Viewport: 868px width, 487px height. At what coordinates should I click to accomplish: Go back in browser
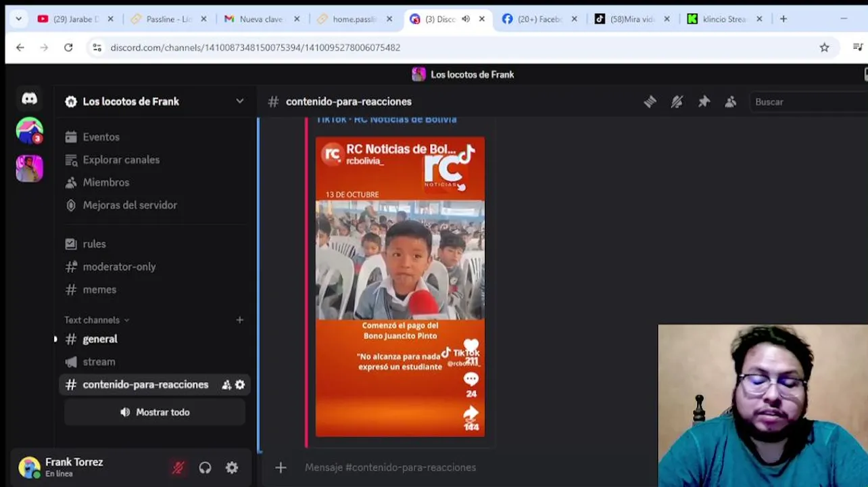[20, 47]
